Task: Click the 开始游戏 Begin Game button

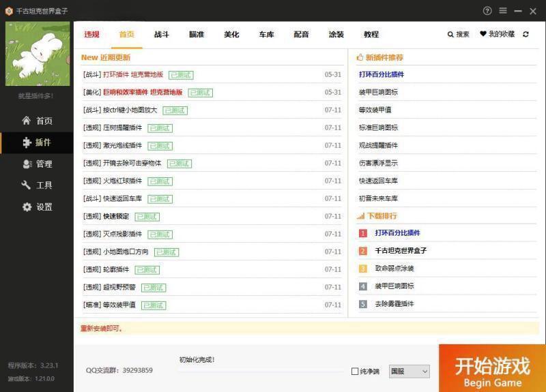Action: tap(492, 368)
